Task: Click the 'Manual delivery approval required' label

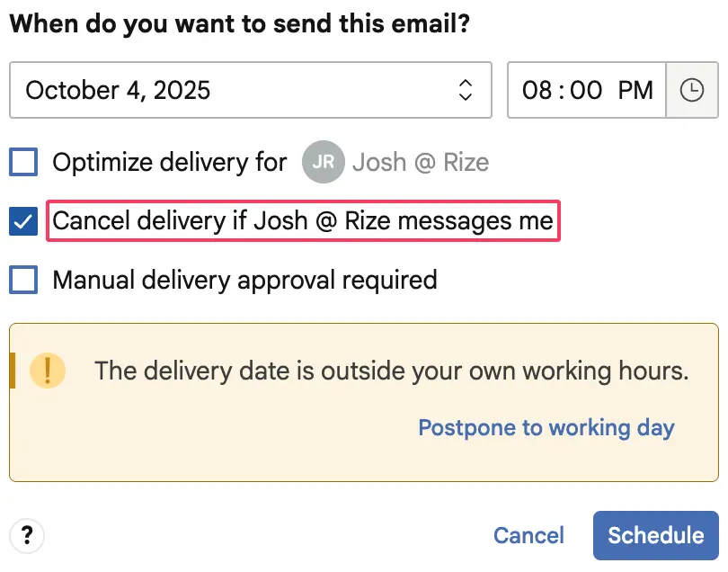Action: coord(244,280)
